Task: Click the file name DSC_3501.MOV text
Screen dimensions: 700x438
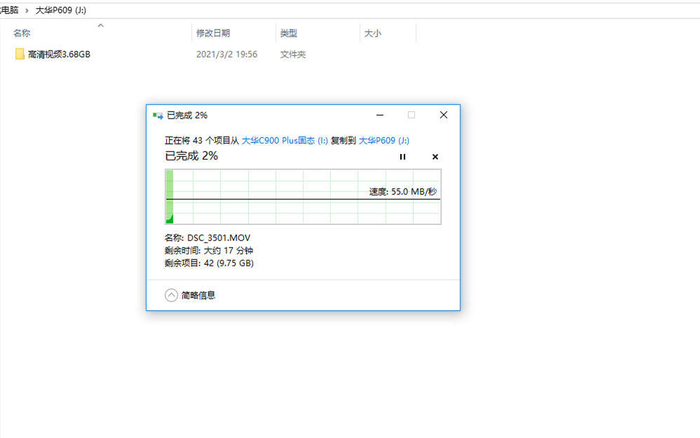Action: tap(219, 238)
